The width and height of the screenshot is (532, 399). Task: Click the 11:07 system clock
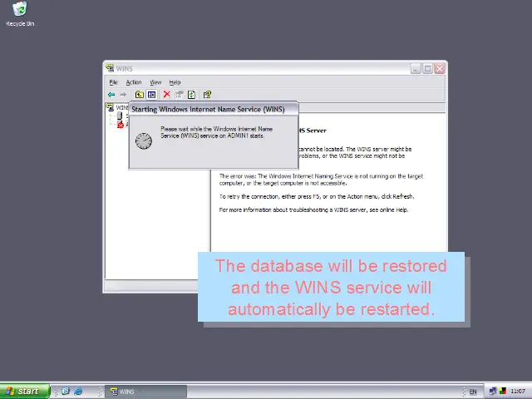[518, 392]
